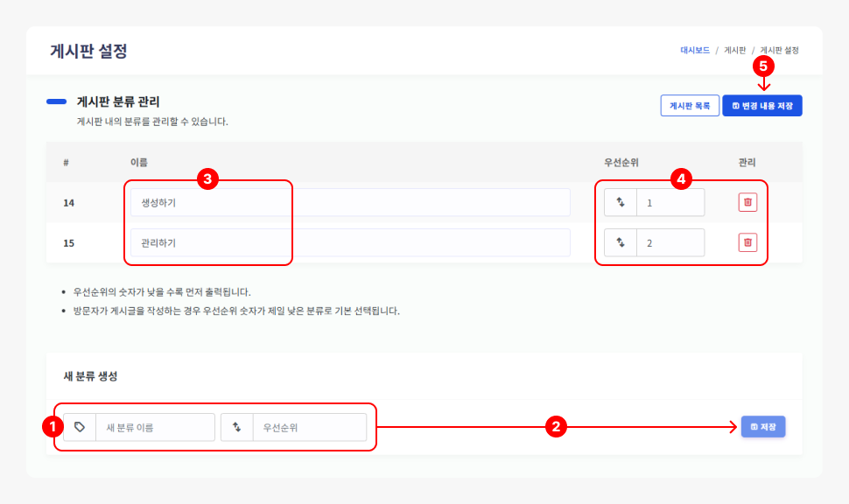Select the 게시판 설정 breadcrumb item
The width and height of the screenshot is (849, 504).
tap(779, 51)
